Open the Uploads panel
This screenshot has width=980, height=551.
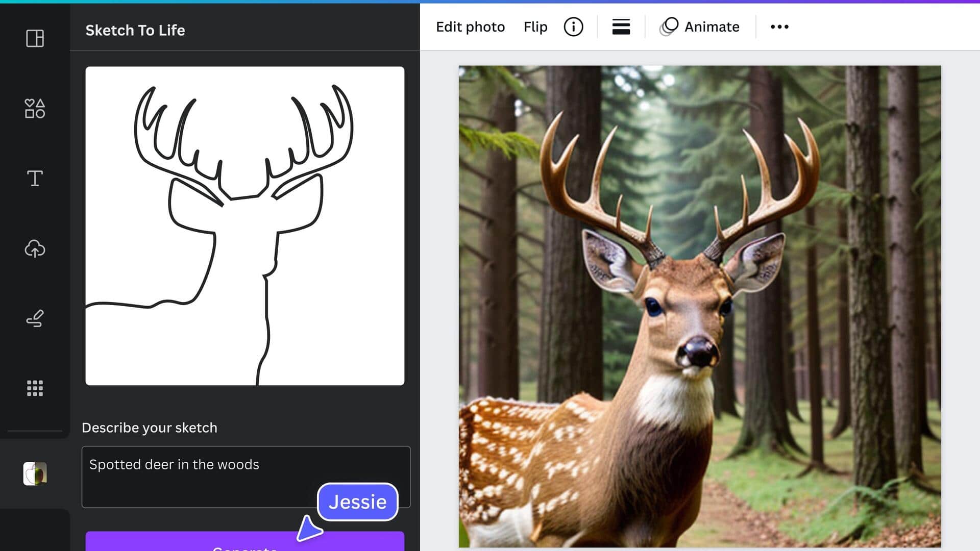(x=34, y=249)
